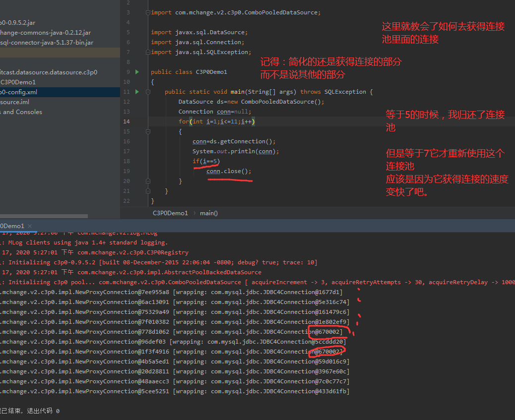Click console output NewProxyConnection@96def03
This screenshot has width=515, height=420.
[173, 342]
